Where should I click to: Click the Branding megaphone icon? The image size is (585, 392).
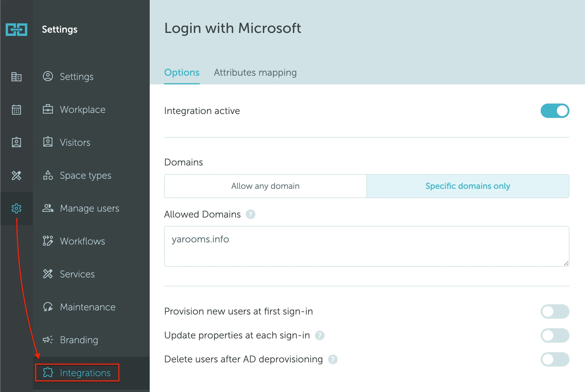tap(48, 339)
